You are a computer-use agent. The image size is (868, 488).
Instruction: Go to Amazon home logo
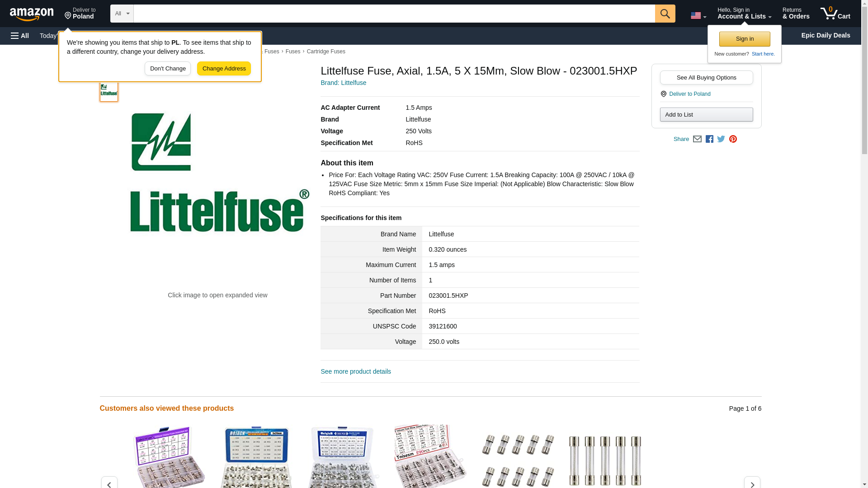(32, 14)
